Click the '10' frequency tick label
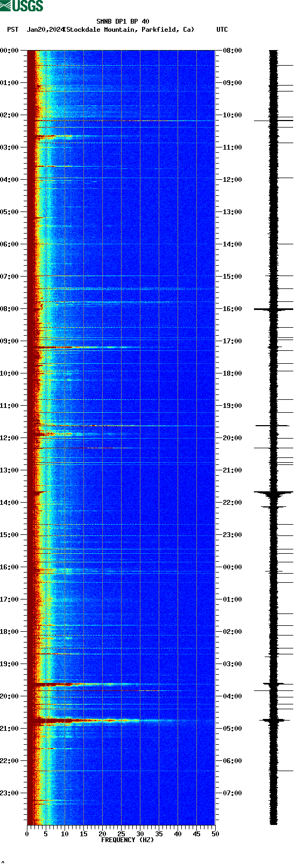The image size is (297, 868). [65, 835]
